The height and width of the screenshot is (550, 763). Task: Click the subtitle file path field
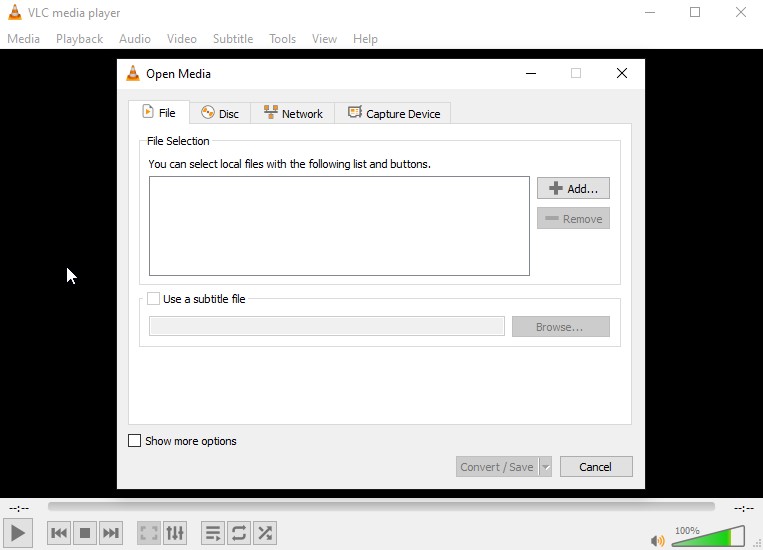(x=327, y=326)
